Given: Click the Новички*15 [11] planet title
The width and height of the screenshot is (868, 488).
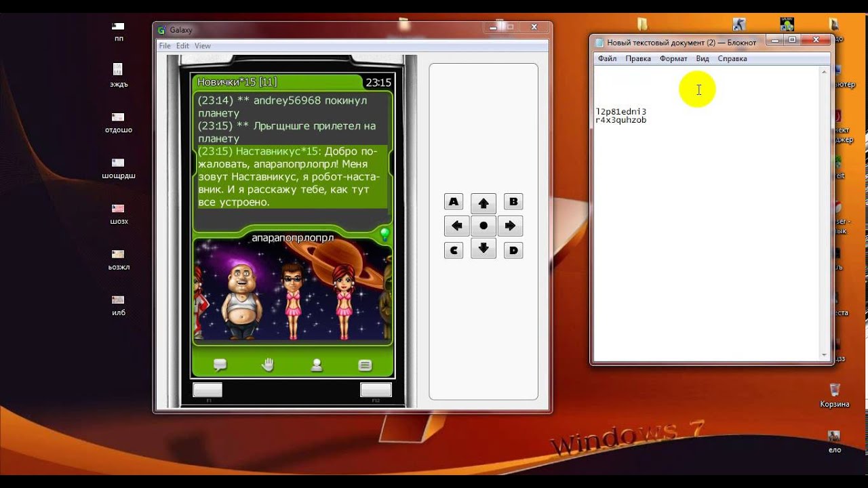Looking at the screenshot, I should (237, 82).
